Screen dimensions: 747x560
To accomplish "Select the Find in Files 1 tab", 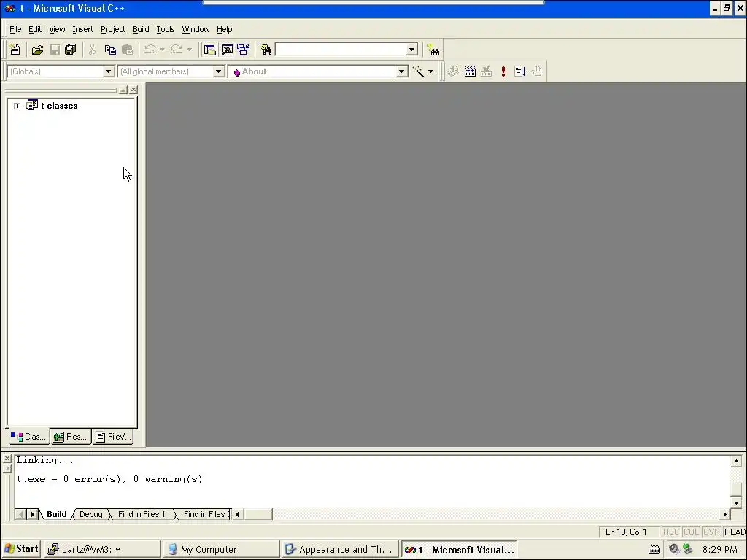I will 142,514.
